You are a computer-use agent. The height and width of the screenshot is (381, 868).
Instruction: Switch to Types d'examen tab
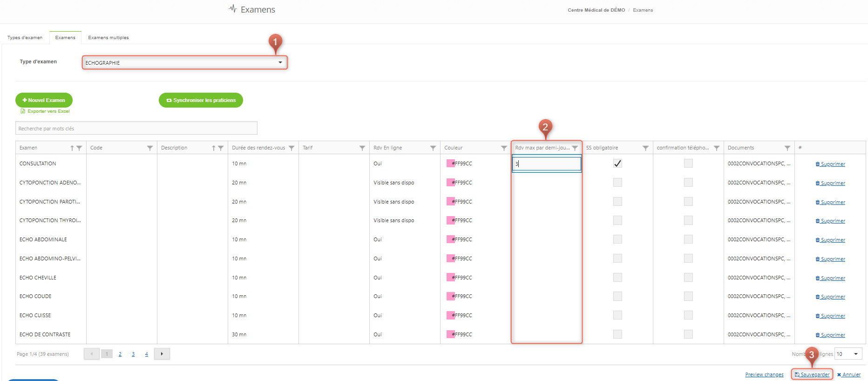tap(25, 38)
